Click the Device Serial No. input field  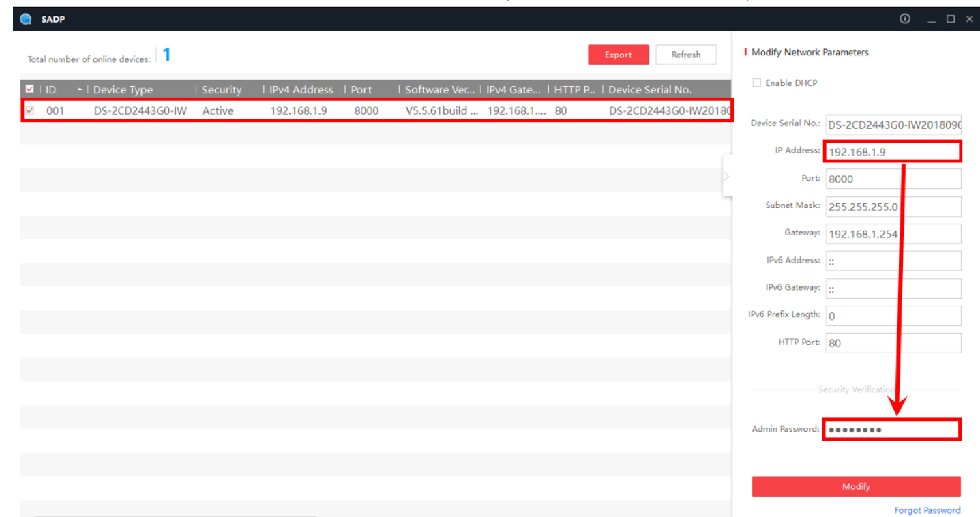coord(893,125)
